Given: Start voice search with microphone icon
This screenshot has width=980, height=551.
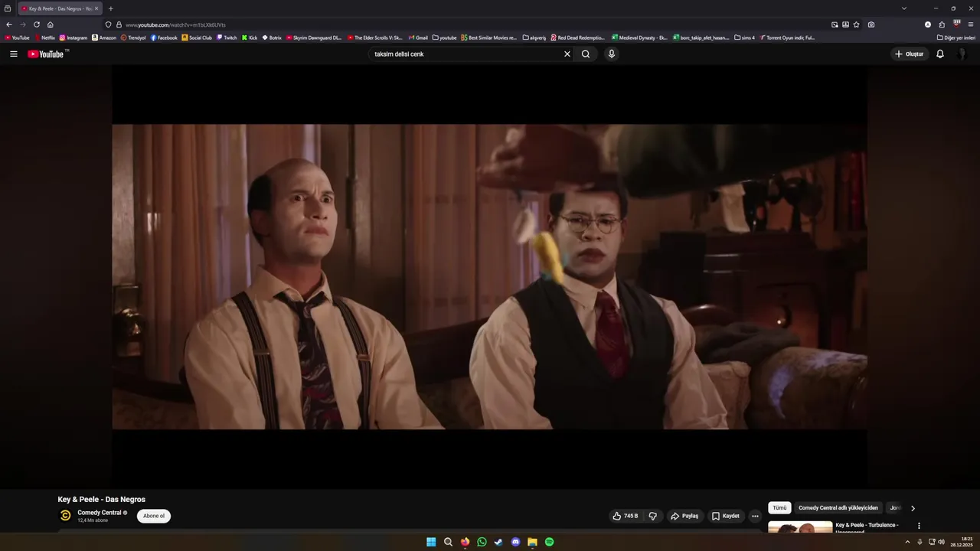Looking at the screenshot, I should 611,54.
